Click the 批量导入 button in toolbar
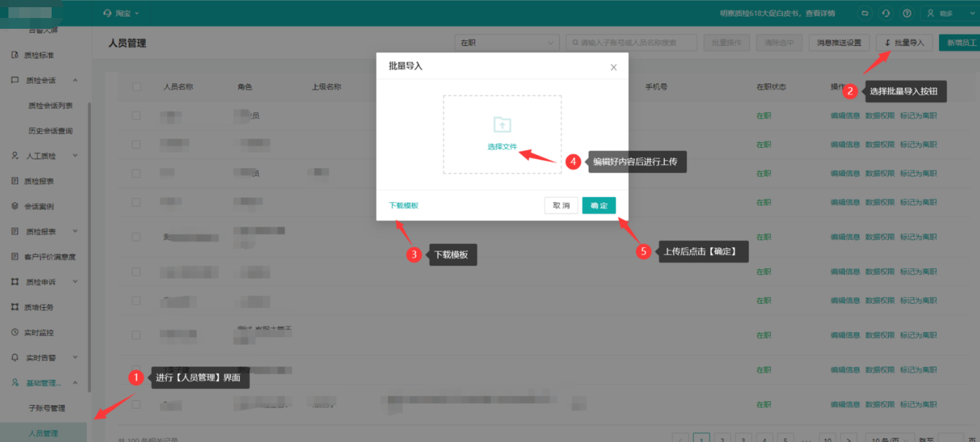This screenshot has width=980, height=442. click(x=904, y=43)
